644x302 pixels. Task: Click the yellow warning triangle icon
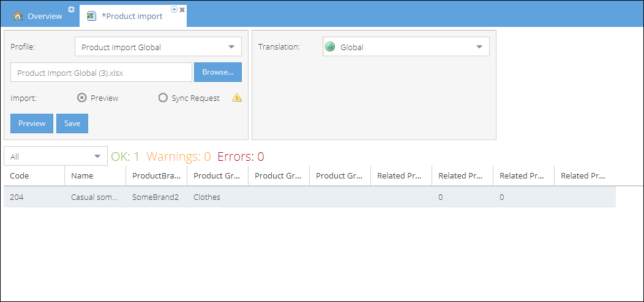pos(237,98)
